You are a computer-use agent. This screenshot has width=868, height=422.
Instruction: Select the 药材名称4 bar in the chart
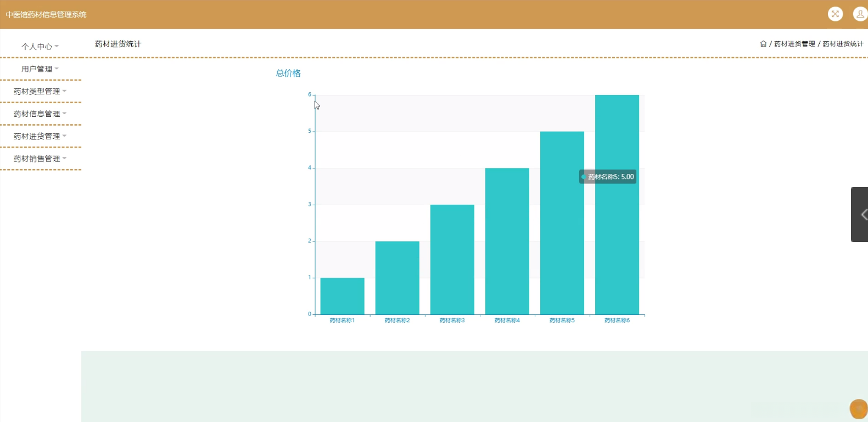507,241
